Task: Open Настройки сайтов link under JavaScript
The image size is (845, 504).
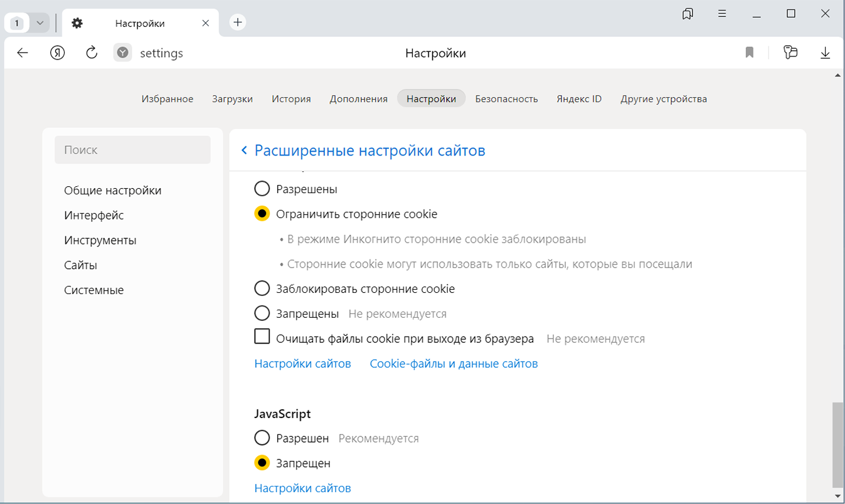Action: (x=302, y=488)
